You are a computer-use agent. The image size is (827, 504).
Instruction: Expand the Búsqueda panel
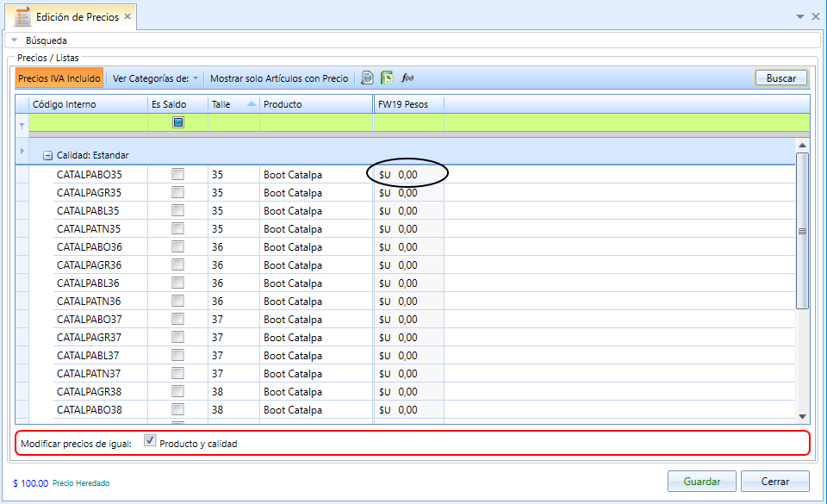pos(15,40)
